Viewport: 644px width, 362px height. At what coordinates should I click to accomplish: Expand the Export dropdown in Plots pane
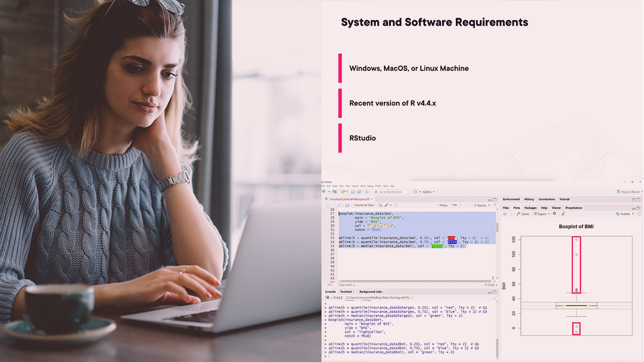tap(543, 214)
